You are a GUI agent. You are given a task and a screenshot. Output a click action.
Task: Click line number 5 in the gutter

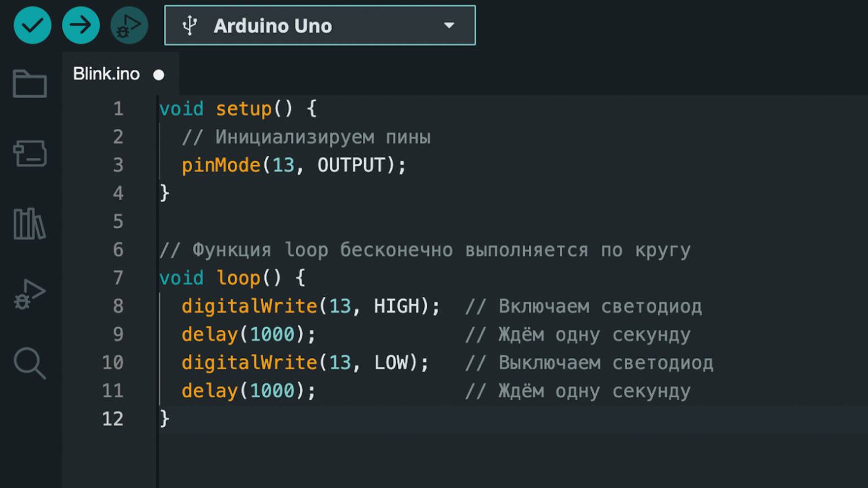(118, 221)
